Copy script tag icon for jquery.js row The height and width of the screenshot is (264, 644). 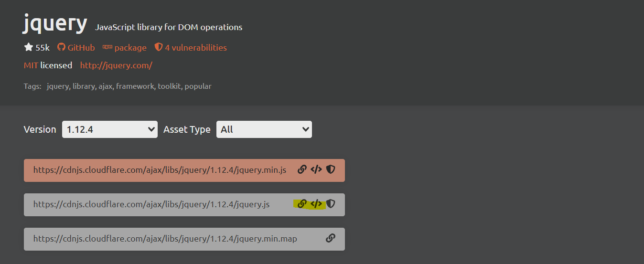coord(316,204)
